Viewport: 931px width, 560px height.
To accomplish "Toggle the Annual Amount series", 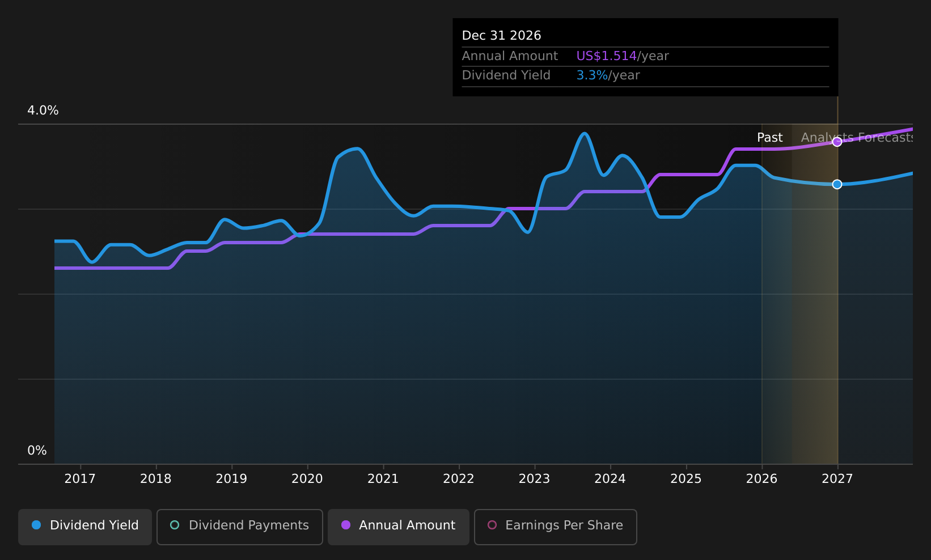I will pos(399,527).
